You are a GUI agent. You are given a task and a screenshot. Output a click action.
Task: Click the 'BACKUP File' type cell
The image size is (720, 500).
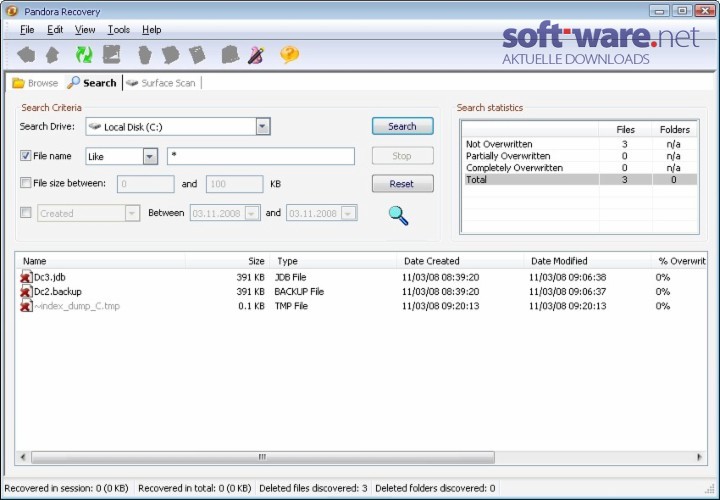click(299, 291)
